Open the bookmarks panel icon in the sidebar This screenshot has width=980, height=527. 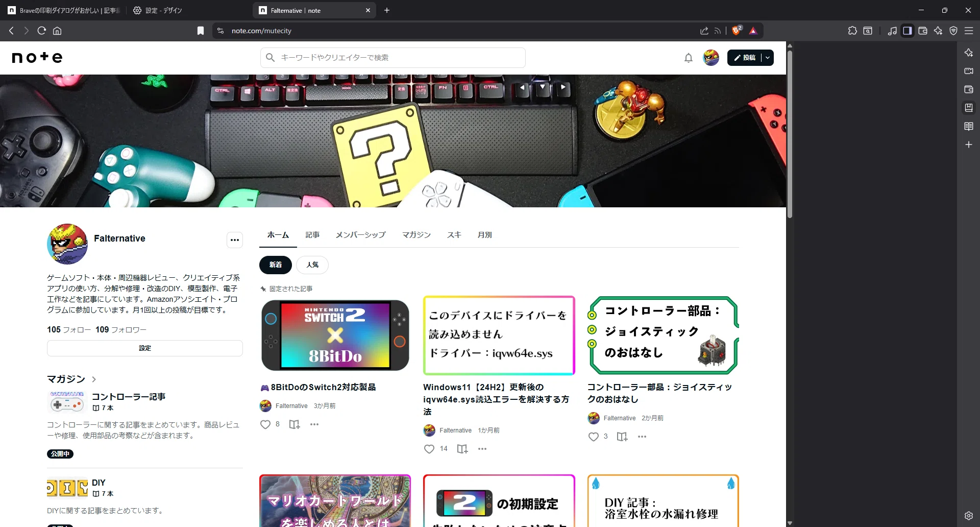(969, 108)
